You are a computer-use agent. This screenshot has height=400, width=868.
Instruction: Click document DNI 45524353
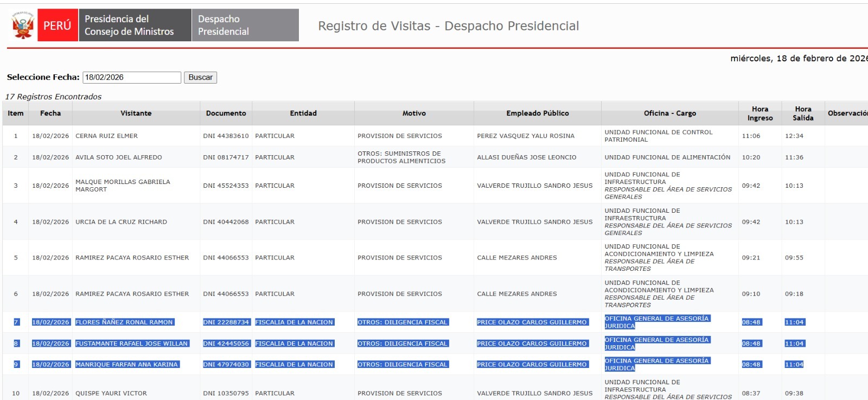pyautogui.click(x=226, y=186)
